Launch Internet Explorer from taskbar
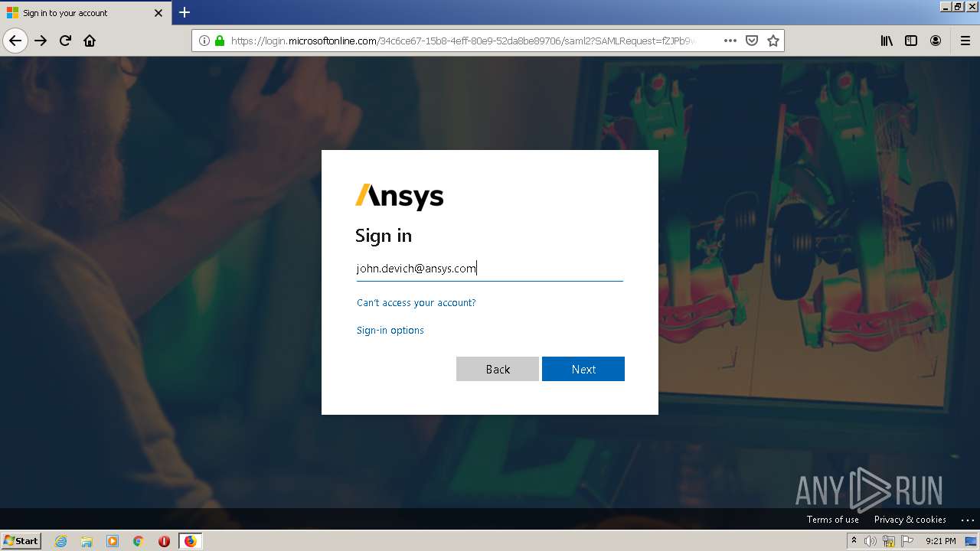This screenshot has width=980, height=551. point(60,541)
